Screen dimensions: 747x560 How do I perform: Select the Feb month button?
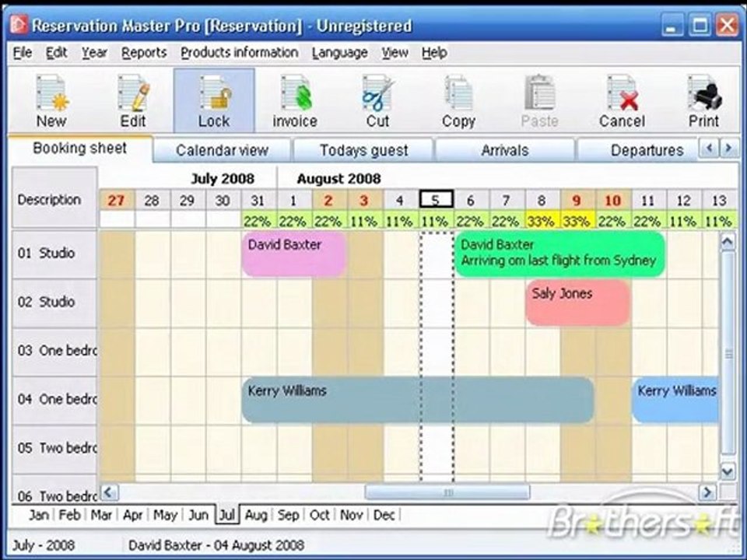(70, 515)
